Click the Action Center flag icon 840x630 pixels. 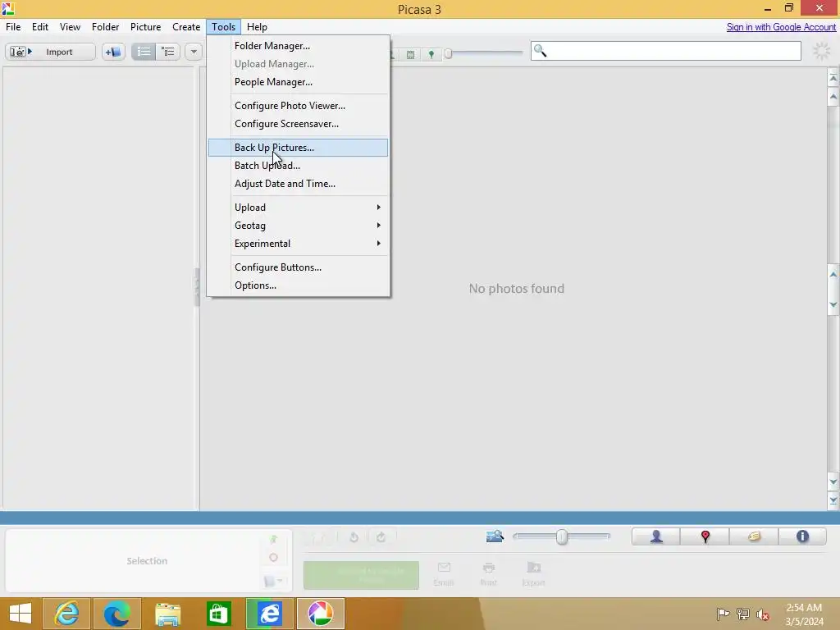(723, 614)
